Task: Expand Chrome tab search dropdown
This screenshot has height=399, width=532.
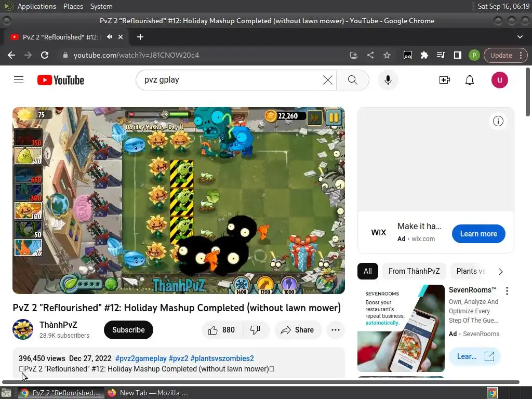Action: tap(520, 37)
